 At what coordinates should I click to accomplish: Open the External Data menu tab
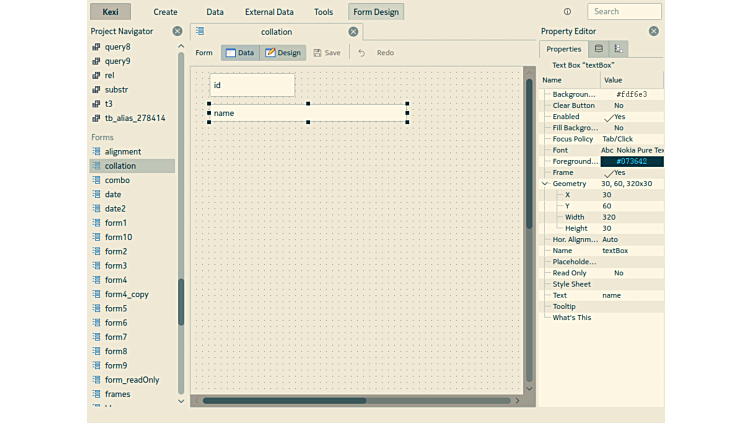pyautogui.click(x=269, y=12)
